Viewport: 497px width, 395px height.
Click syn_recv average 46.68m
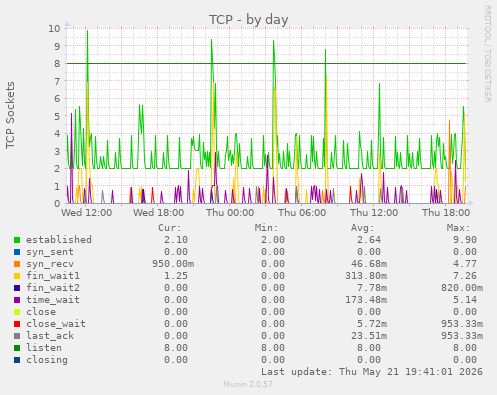tap(369, 264)
